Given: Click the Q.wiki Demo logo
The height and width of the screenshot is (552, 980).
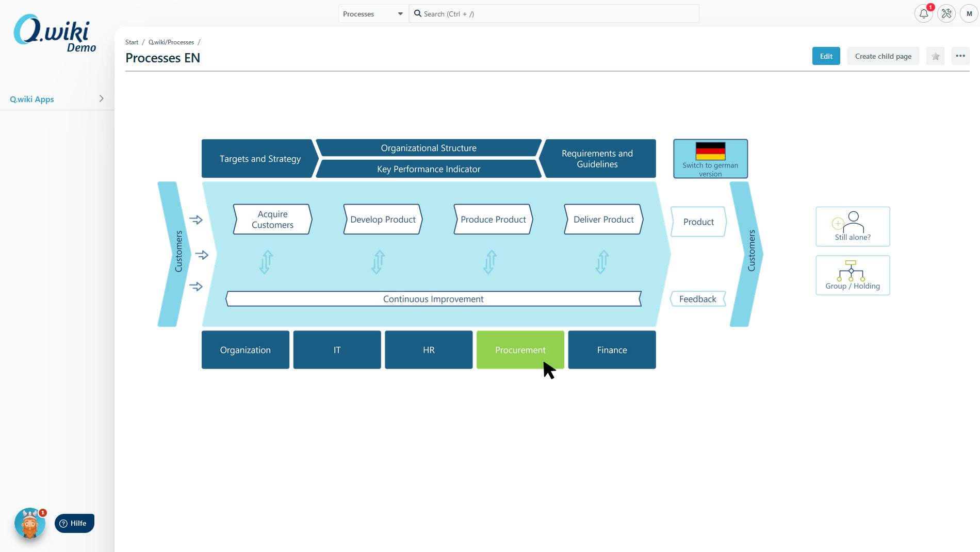Looking at the screenshot, I should click(x=55, y=34).
